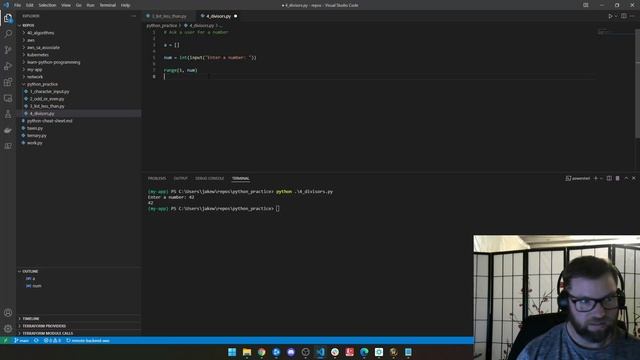Viewport: 640px width, 360px height.
Task: Click the remote window indicator in status bar
Action: pyautogui.click(x=5, y=340)
